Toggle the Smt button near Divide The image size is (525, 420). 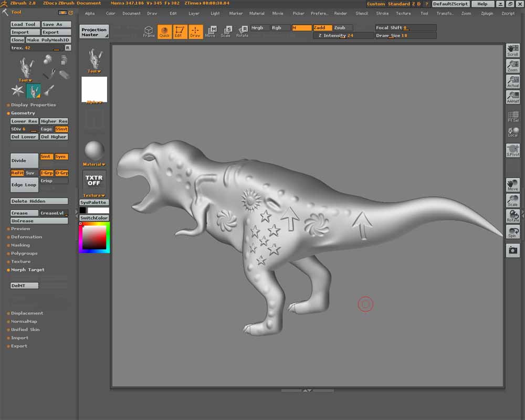[x=46, y=156]
